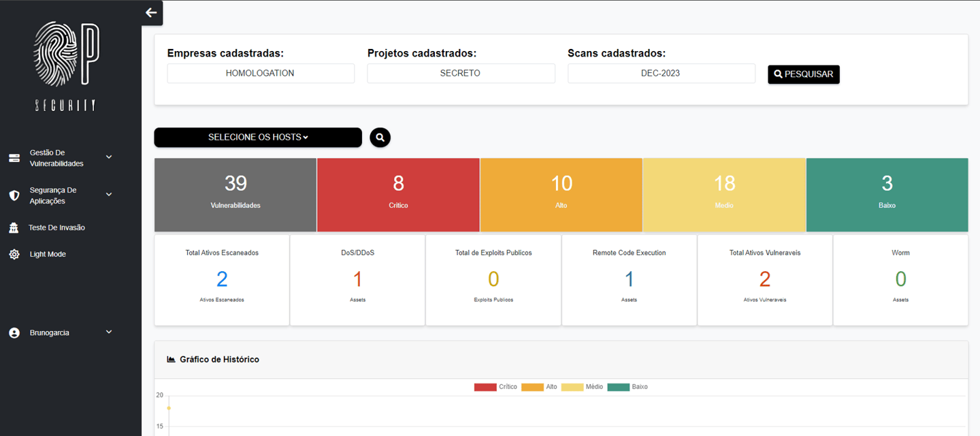This screenshot has width=980, height=436.
Task: Toggle the Médio yellow legend swatch
Action: pyautogui.click(x=572, y=387)
